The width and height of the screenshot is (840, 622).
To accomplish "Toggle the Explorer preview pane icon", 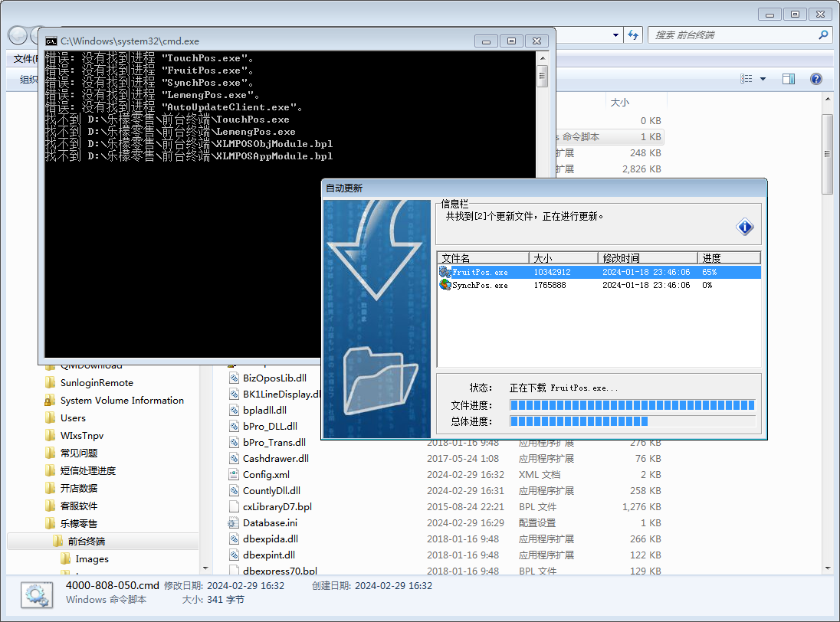I will tap(789, 79).
